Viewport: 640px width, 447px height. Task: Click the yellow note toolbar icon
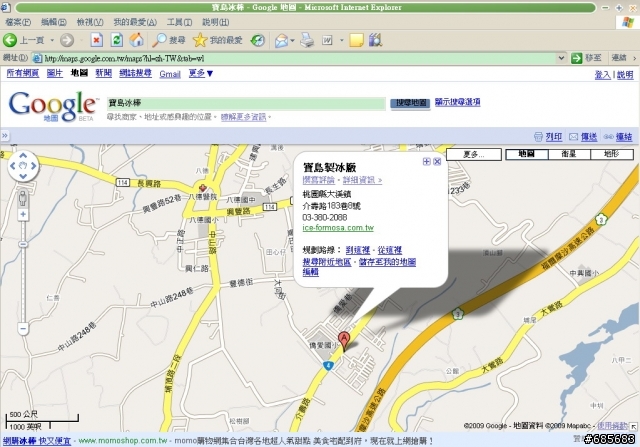356,40
